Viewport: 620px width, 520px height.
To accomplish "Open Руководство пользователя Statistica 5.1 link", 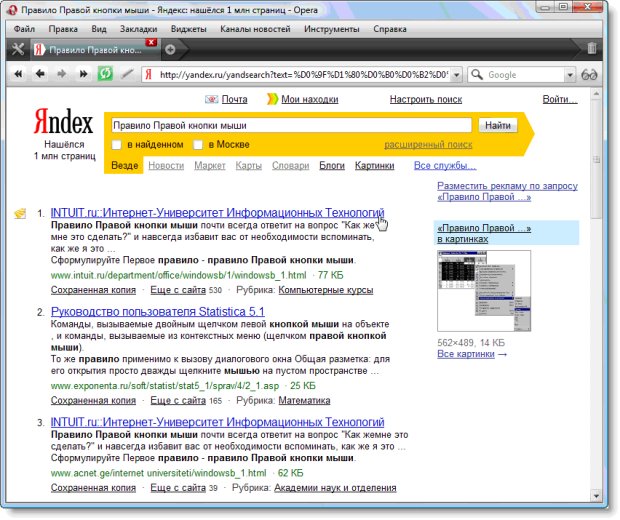I will 157,312.
